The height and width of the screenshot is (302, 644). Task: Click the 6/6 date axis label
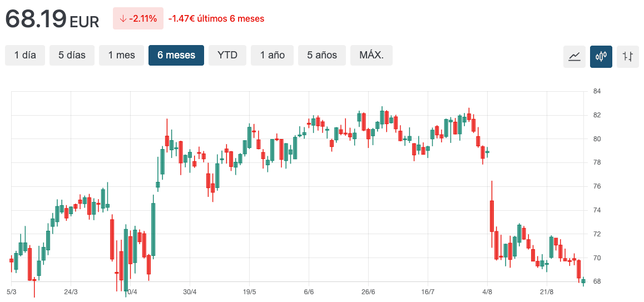pyautogui.click(x=309, y=292)
